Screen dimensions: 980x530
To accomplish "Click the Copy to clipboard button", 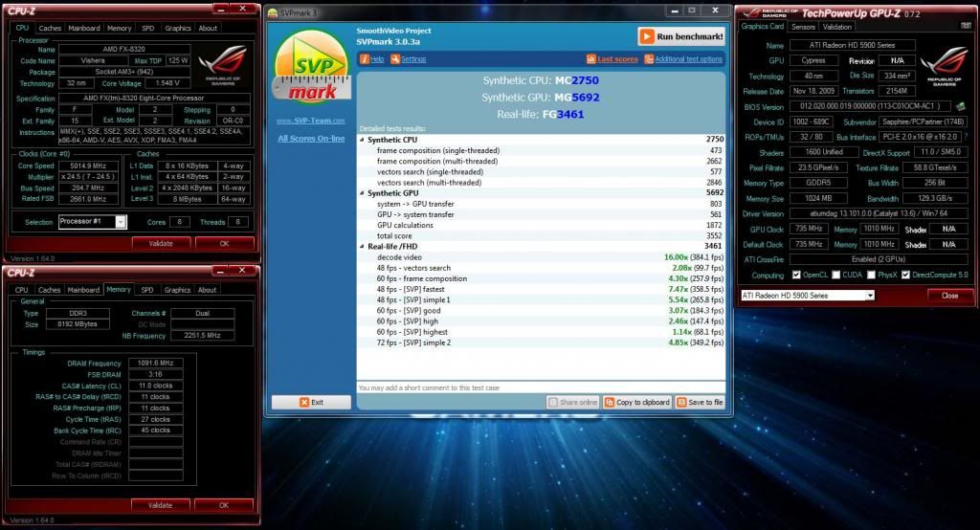I will 637,403.
